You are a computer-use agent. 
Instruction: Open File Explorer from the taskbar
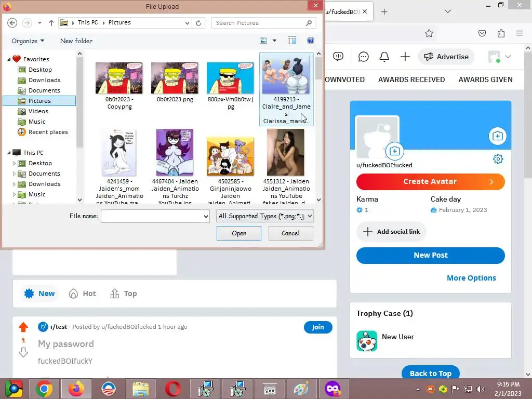(x=140, y=389)
